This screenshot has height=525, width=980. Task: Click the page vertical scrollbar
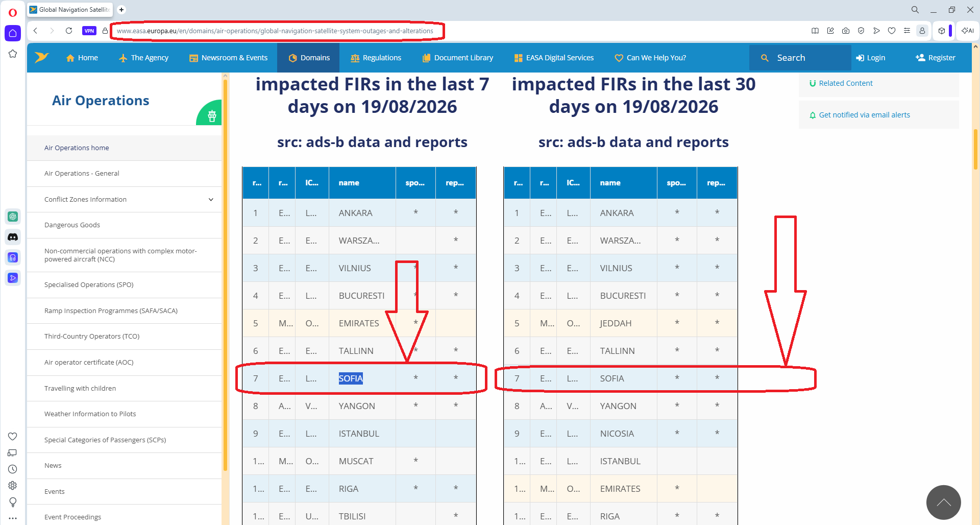coord(975,149)
